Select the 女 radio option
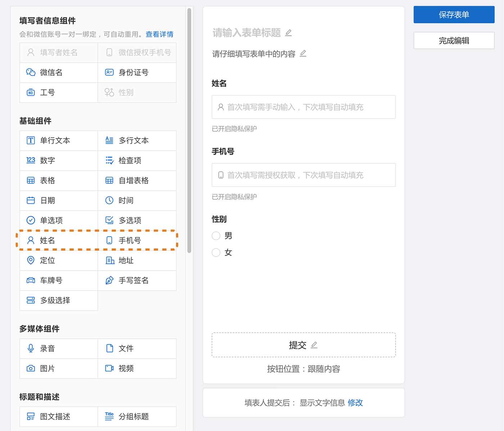Viewport: 504px width, 431px height. pyautogui.click(x=216, y=252)
